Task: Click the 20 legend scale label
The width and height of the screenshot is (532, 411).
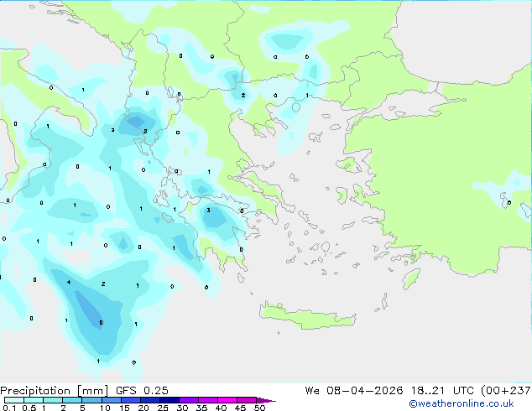Action: tap(143, 408)
